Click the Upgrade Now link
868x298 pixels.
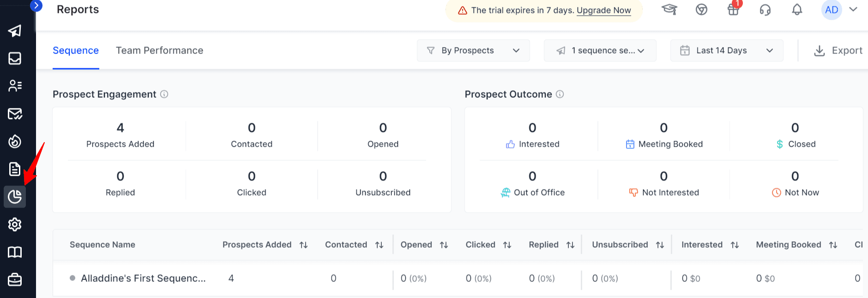tap(603, 10)
